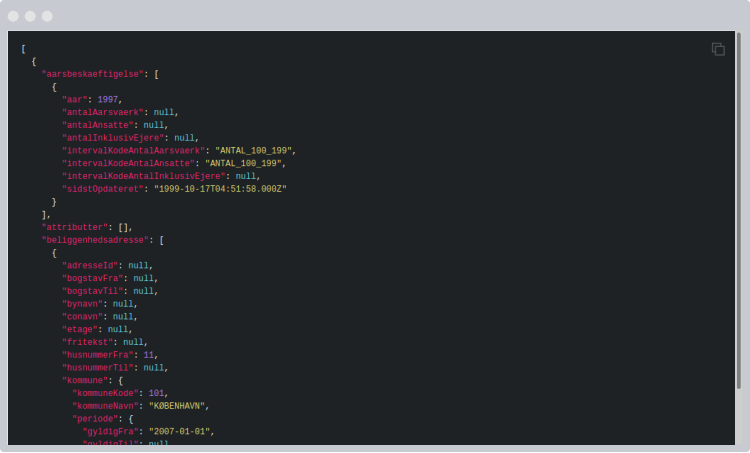750x453 pixels.
Task: Click the "kommune" key
Action: (85, 381)
